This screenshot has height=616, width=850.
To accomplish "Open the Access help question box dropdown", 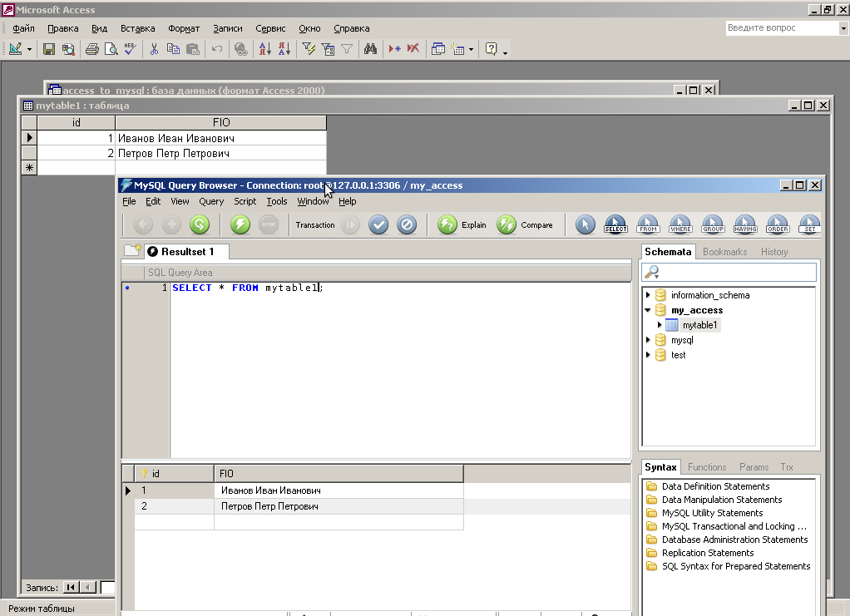I will 843,28.
